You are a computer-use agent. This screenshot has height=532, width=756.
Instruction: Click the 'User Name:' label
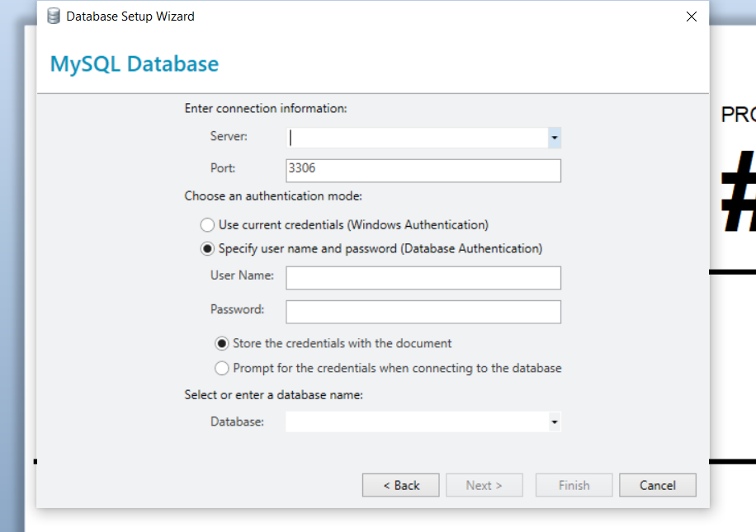click(242, 275)
